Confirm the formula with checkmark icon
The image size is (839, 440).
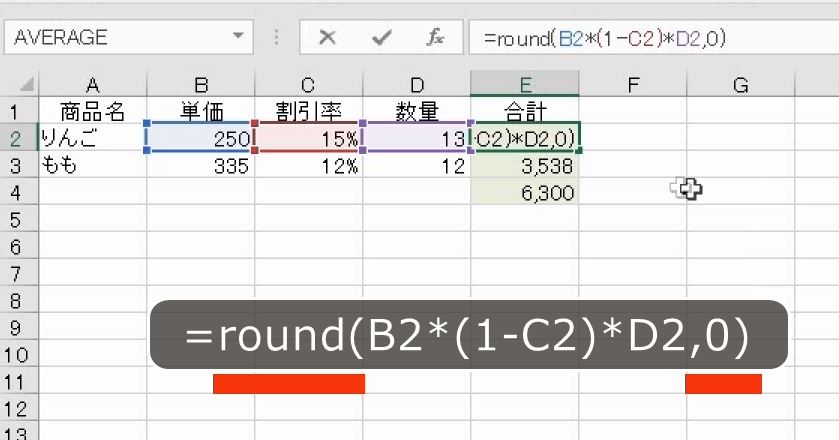click(x=382, y=37)
